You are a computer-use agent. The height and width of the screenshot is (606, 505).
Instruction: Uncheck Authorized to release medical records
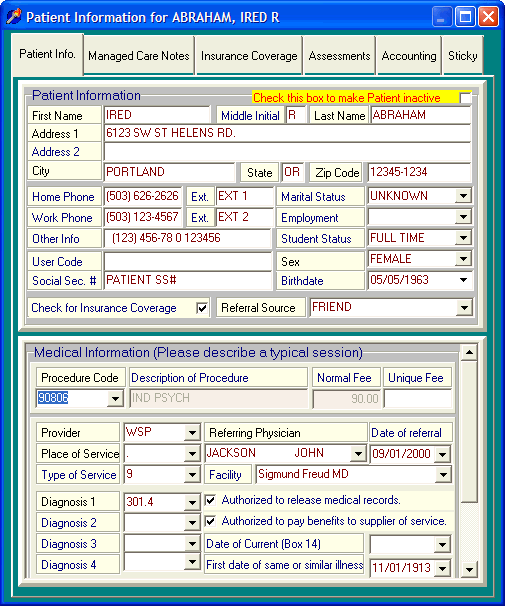pos(210,500)
